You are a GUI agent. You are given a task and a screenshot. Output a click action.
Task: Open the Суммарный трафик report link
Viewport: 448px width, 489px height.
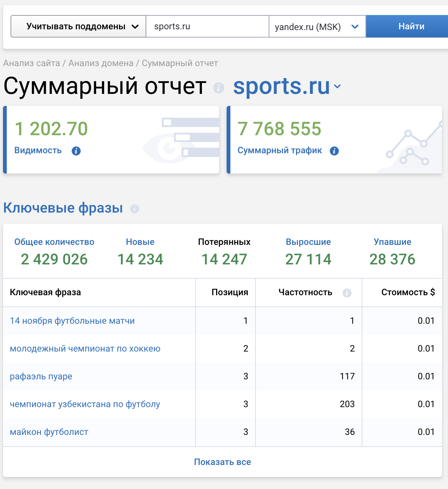280,150
